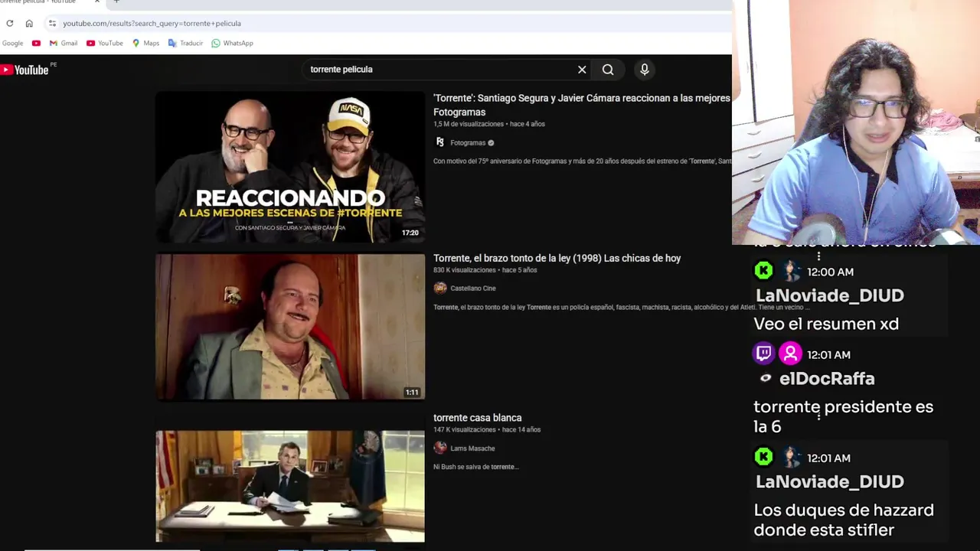This screenshot has height=551, width=980.
Task: Click '147 K visualizaciones' metadata text
Action: pos(465,429)
